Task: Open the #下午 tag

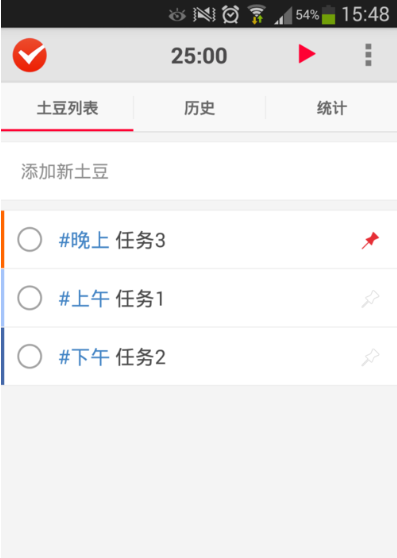Action: [84, 357]
